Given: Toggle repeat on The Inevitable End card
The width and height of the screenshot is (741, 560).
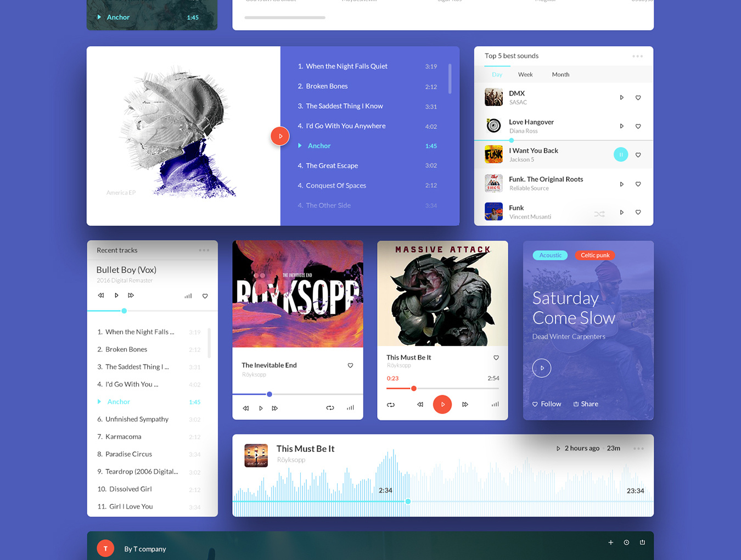Looking at the screenshot, I should point(330,408).
